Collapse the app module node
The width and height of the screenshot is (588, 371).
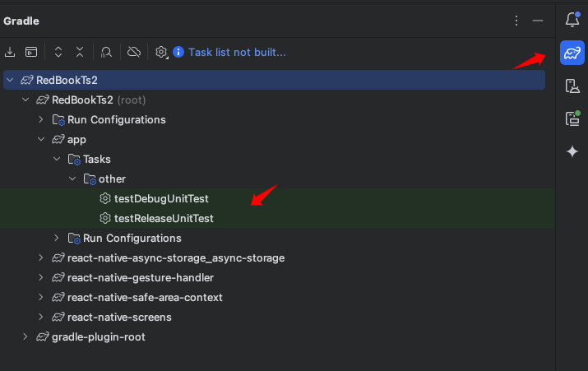(x=41, y=139)
